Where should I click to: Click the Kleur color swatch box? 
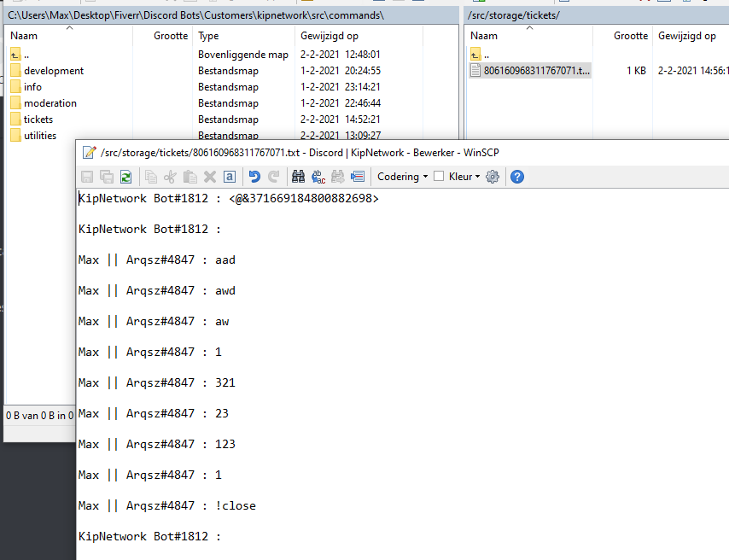coord(439,177)
